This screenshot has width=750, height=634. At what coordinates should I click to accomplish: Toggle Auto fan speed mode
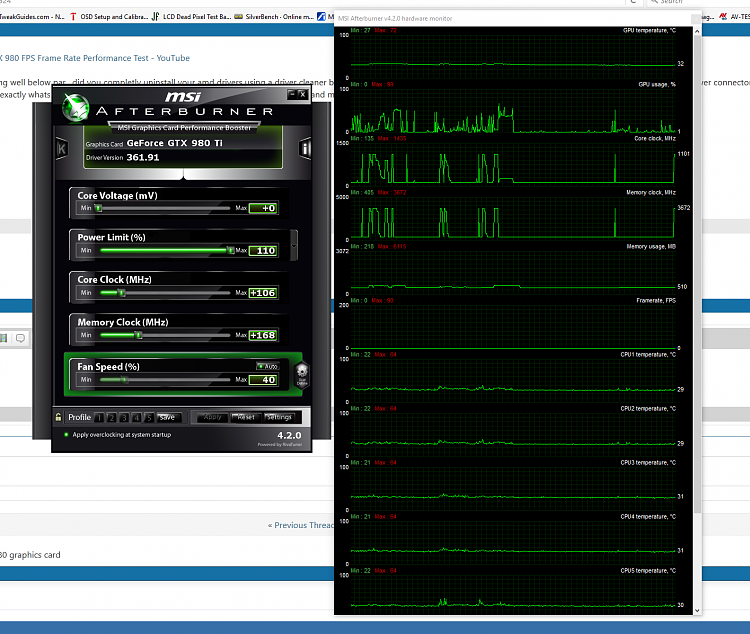(268, 367)
